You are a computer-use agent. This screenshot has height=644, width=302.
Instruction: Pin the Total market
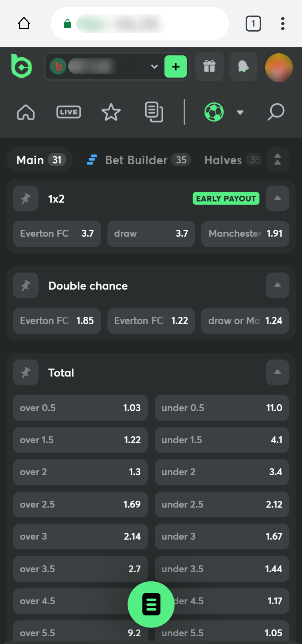[25, 372]
